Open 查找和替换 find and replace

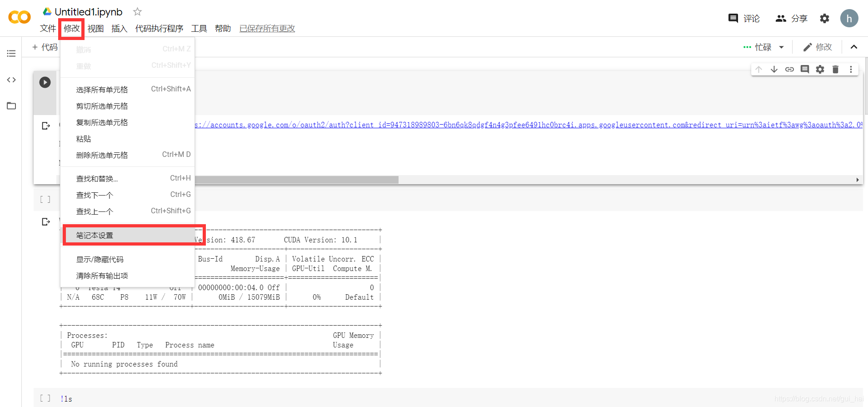(x=128, y=179)
